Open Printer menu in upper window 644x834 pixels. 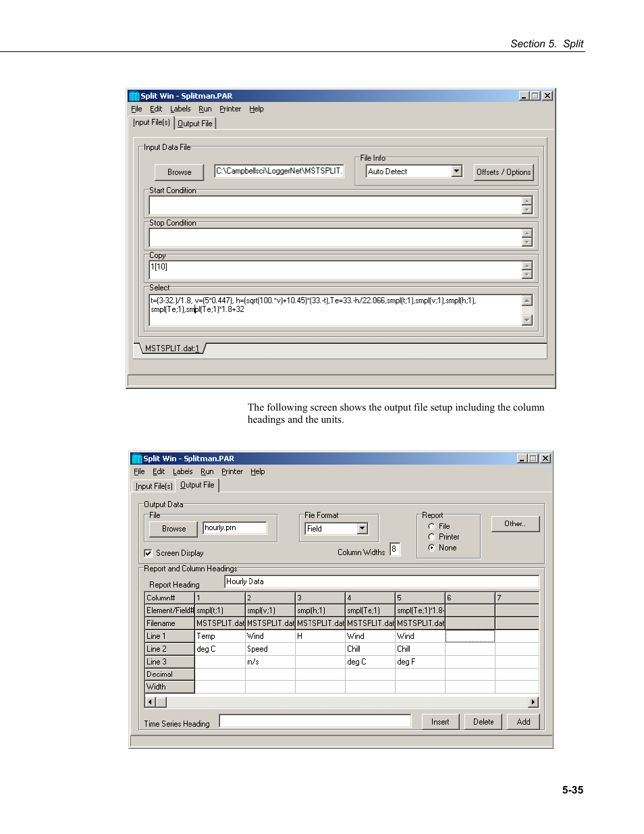[x=230, y=109]
